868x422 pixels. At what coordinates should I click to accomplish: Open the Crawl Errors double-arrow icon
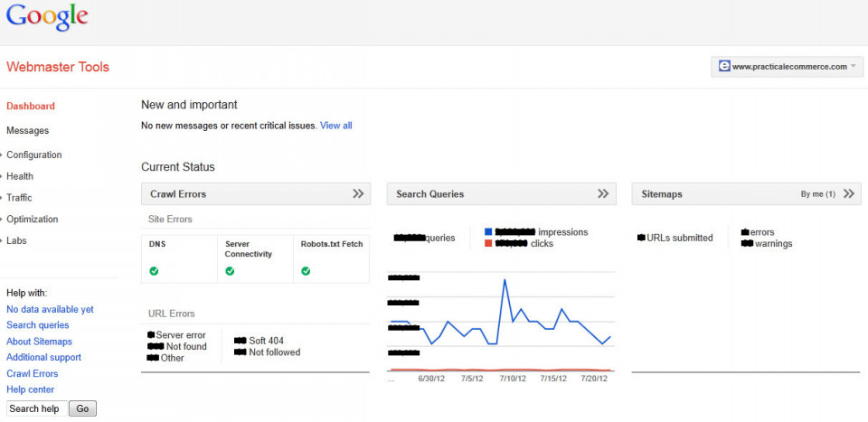358,193
